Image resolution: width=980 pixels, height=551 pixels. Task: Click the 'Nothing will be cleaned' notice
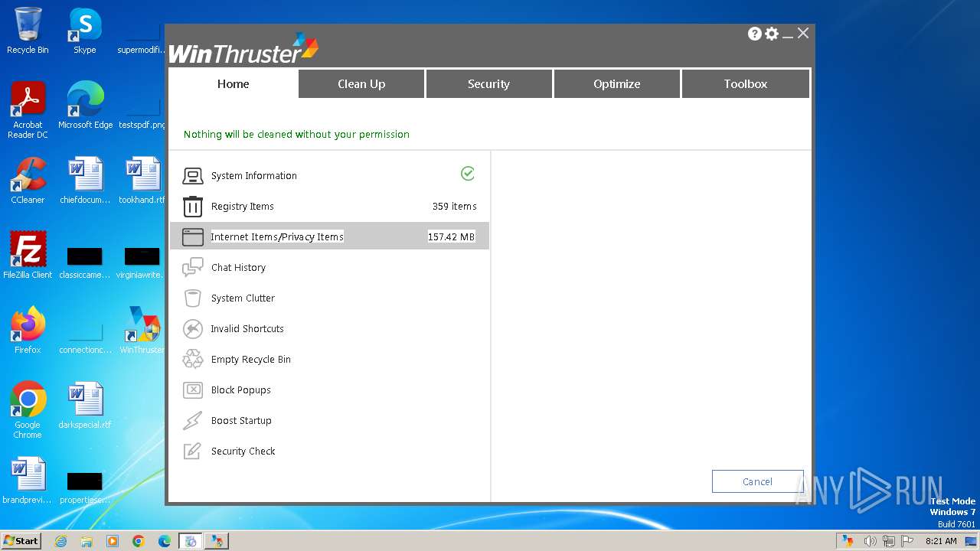point(296,135)
